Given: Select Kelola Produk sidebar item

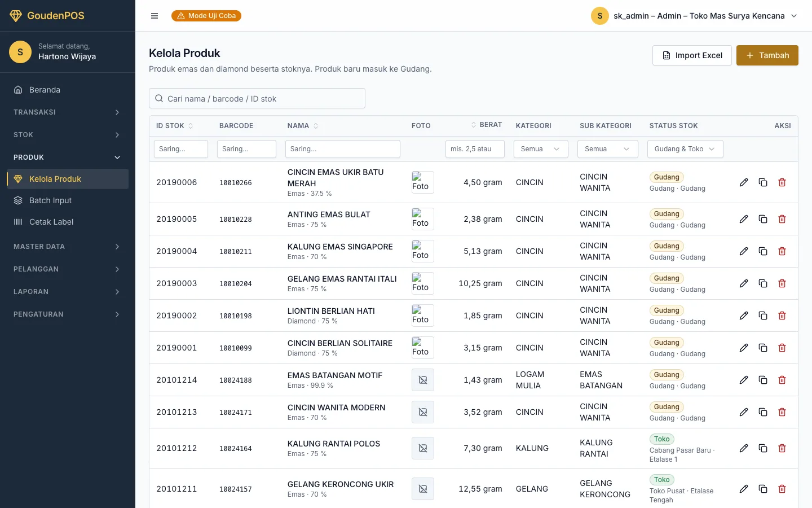Looking at the screenshot, I should tap(68, 179).
